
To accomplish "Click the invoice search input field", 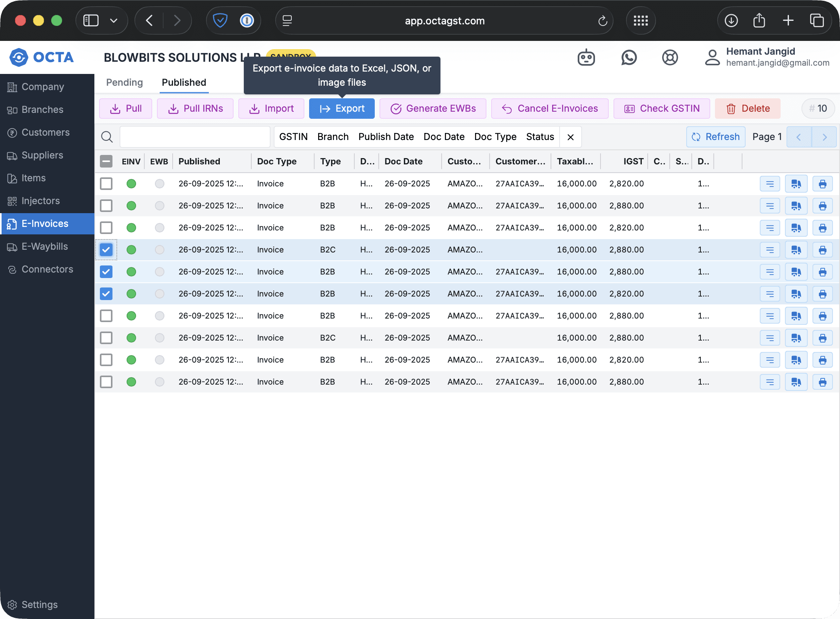I will point(195,137).
